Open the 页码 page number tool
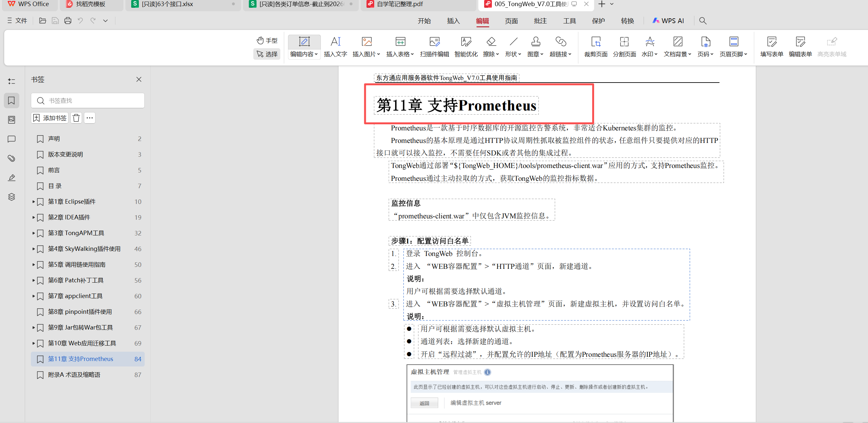Viewport: 868px width, 423px height. pyautogui.click(x=705, y=47)
